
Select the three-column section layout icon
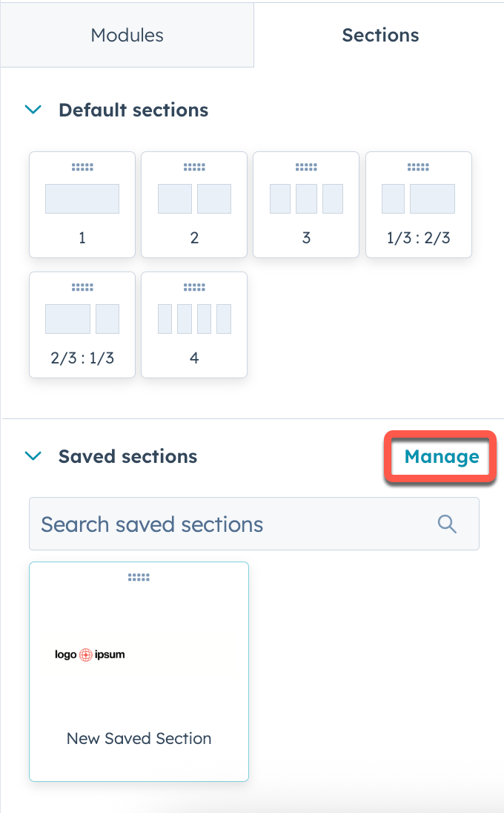pyautogui.click(x=306, y=199)
